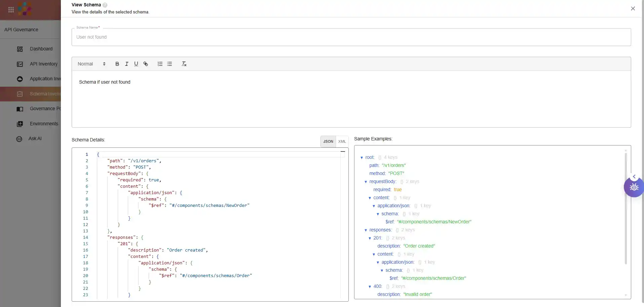This screenshot has width=644, height=307.
Task: Open Dashboard from the sidebar
Action: pos(41,49)
